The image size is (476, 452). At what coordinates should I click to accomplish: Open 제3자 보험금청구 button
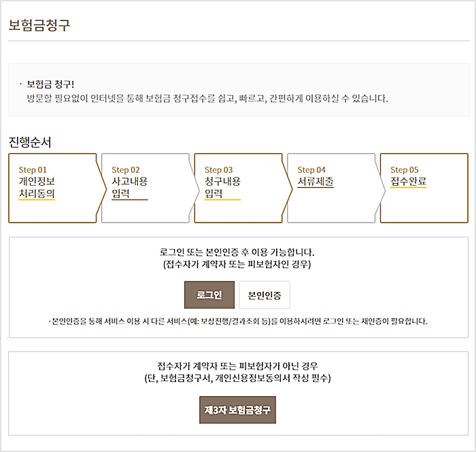238,410
